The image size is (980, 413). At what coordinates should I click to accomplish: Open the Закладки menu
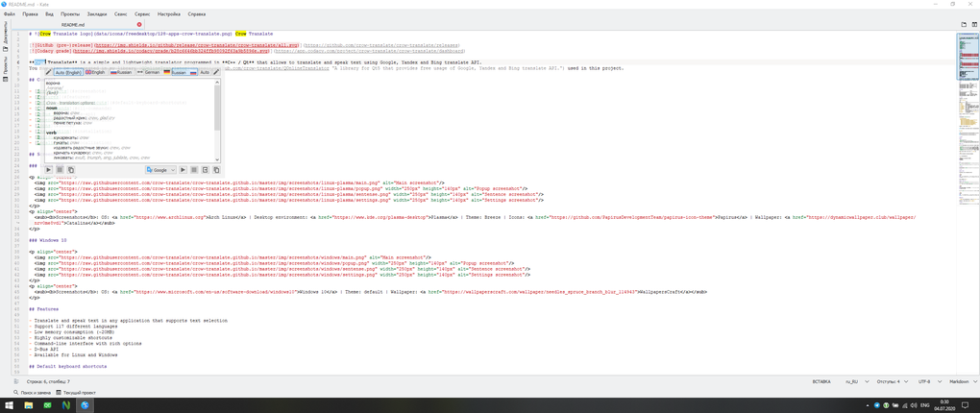coord(96,13)
